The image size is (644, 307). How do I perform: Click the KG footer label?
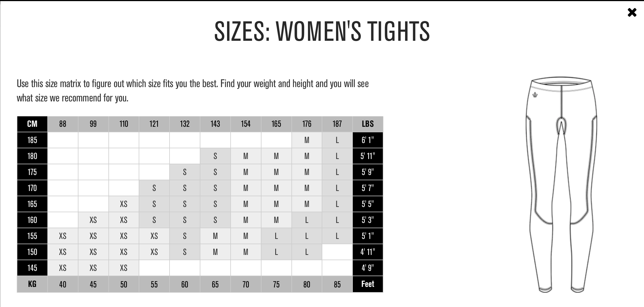coord(32,284)
